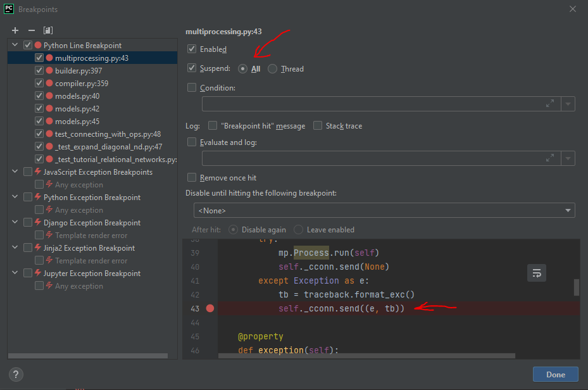Expand the Condition field editor icon
Viewport: 588px width, 390px height.
click(x=550, y=104)
